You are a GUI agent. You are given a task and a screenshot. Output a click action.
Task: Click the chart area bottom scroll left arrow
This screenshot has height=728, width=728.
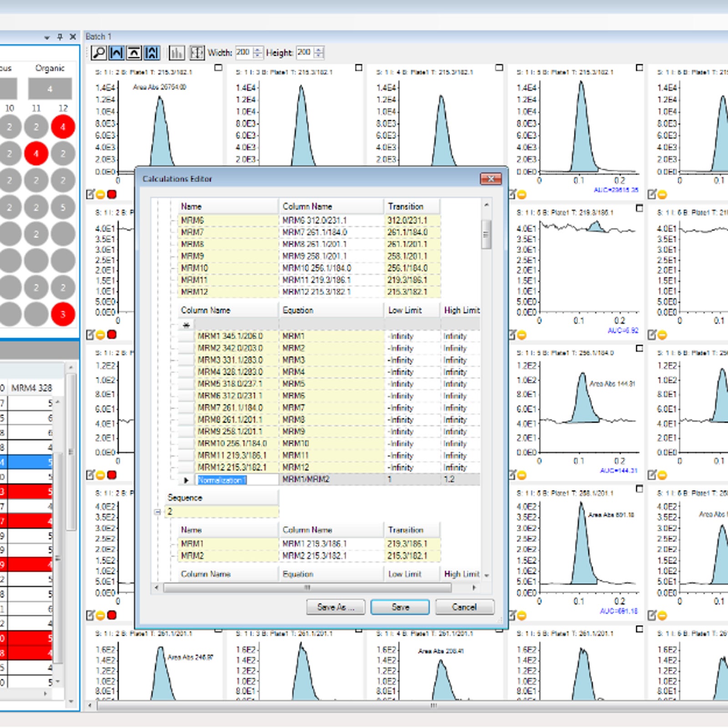point(90,706)
